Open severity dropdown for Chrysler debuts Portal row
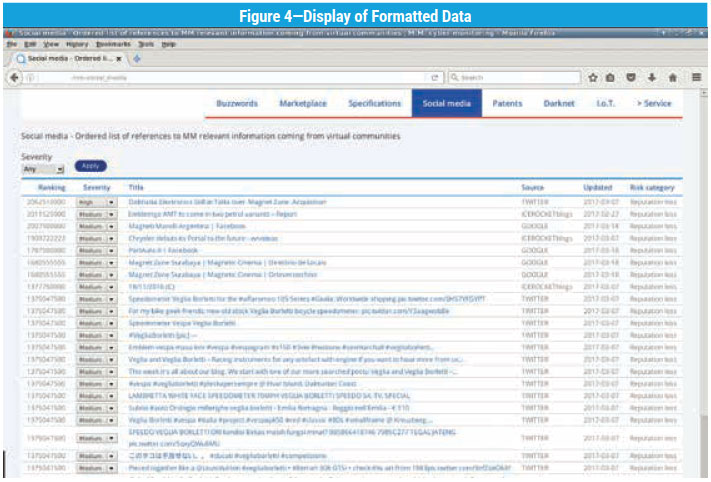Screen dimensions: 711x482 (x=96, y=239)
